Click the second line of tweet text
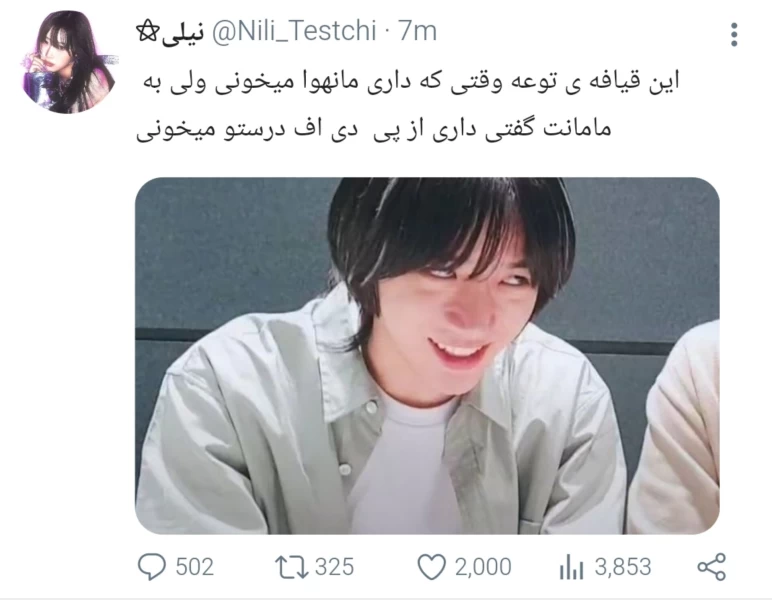Viewport: 772px width, 600px height. [x=373, y=130]
